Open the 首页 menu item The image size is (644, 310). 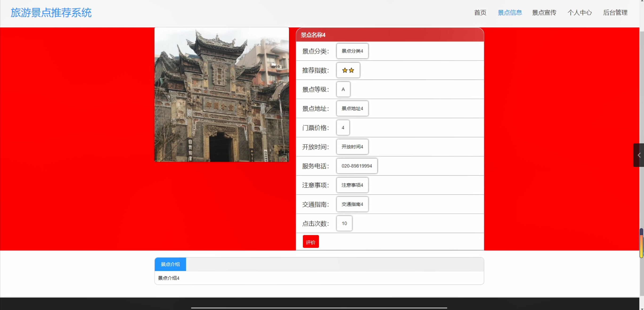[x=480, y=12]
